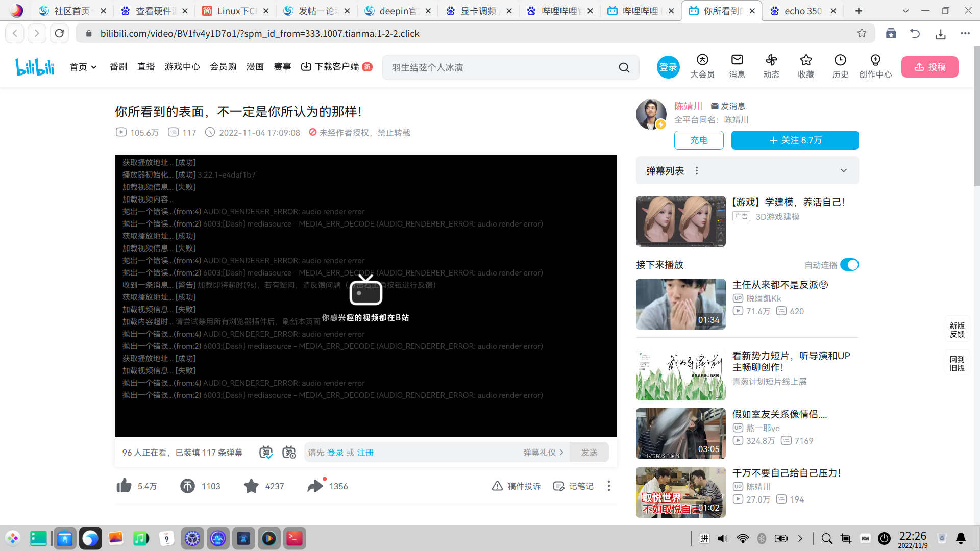980x551 pixels.
Task: Click the share arrow icon
Action: point(315,486)
